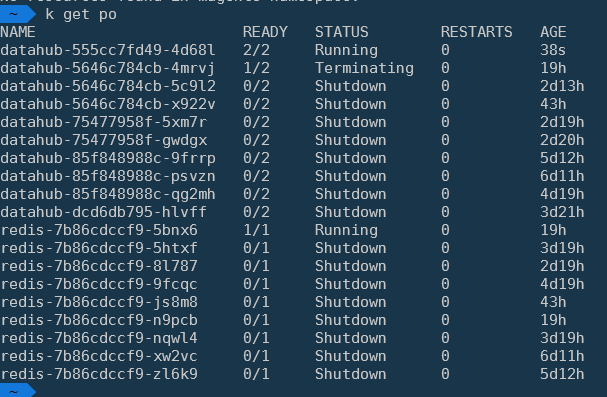Select pod name datahub-555cc7fd49-4d68l
The image size is (607, 397).
pos(108,50)
